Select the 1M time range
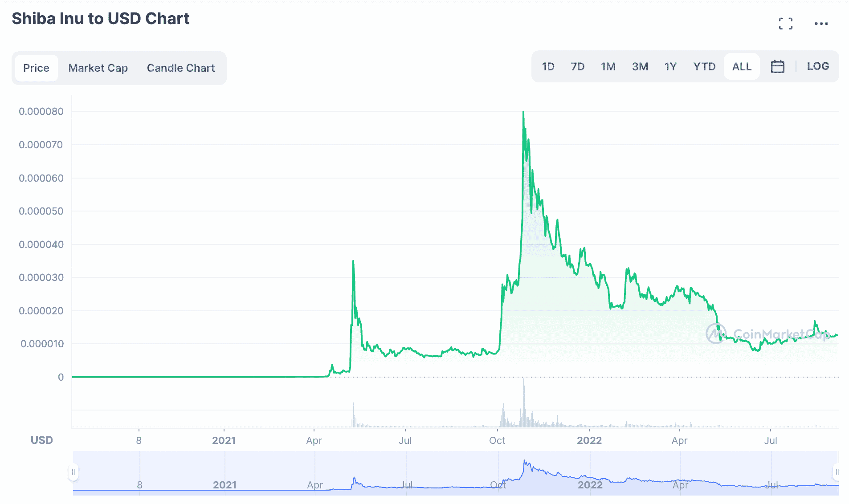The image size is (849, 504). coord(608,66)
